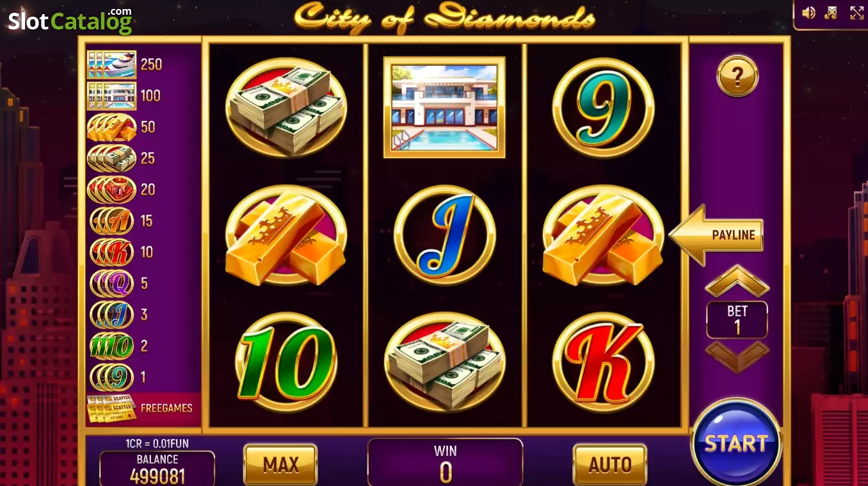Click the FREEGAMES scatter paytable entry
Viewport: 868px width, 486px height.
(140, 408)
